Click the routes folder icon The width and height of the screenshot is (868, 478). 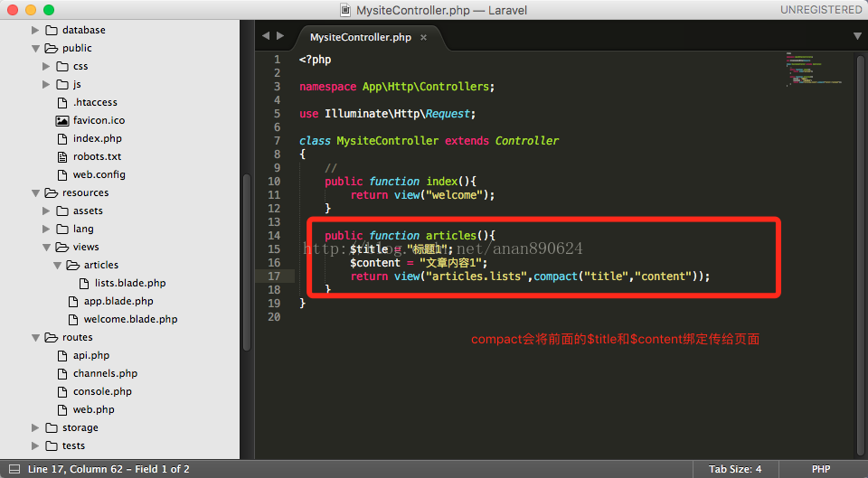pyautogui.click(x=52, y=337)
